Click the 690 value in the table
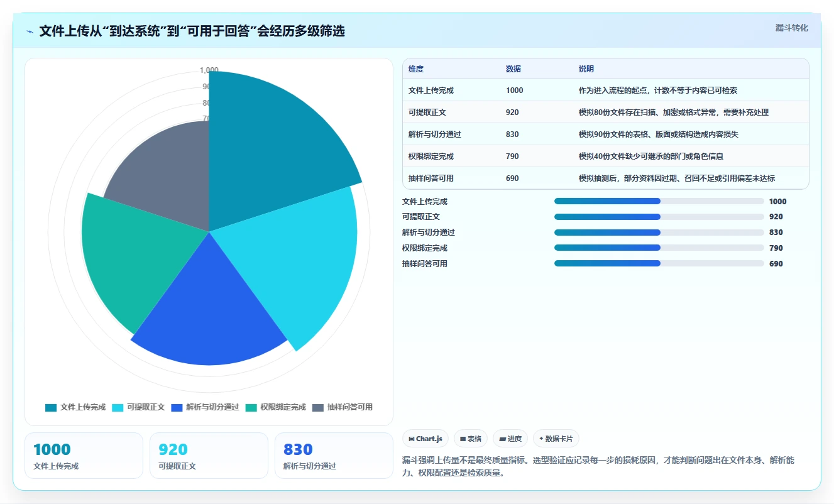This screenshot has height=504, width=834. tap(512, 178)
